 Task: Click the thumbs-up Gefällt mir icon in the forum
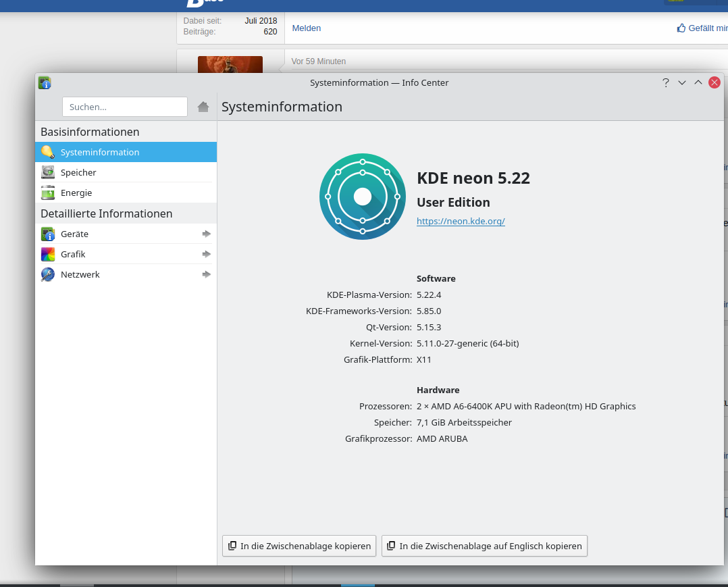click(x=681, y=28)
